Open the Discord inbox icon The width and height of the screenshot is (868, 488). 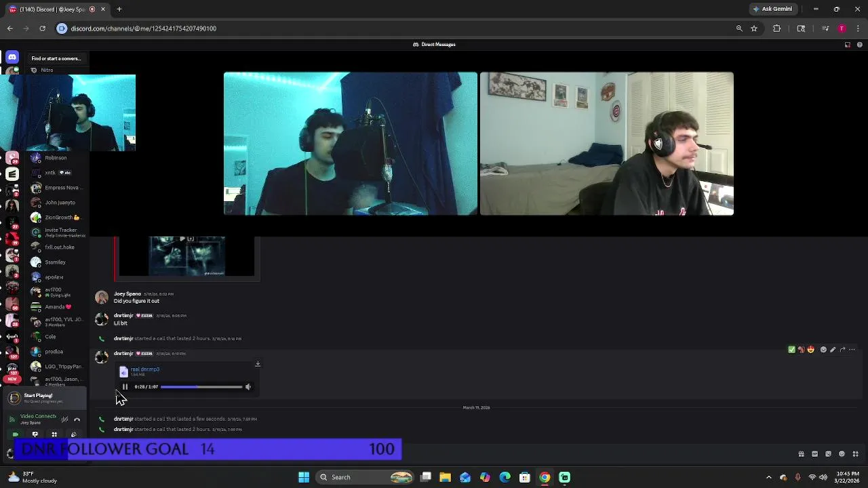[848, 45]
